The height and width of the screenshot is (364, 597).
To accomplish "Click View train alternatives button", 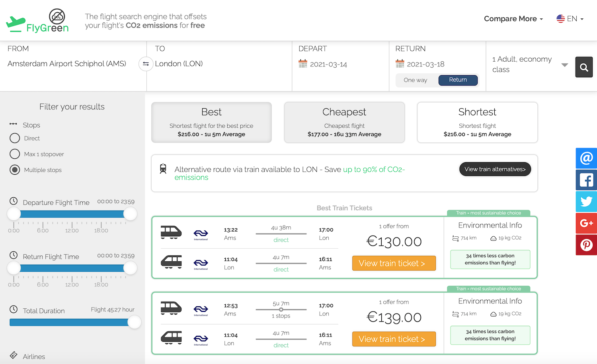I will tap(495, 169).
